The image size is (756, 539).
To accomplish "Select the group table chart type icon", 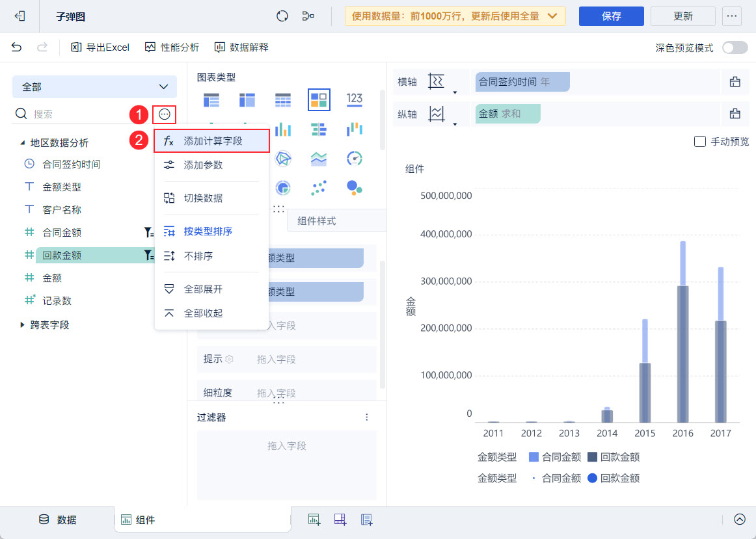I will [x=211, y=99].
